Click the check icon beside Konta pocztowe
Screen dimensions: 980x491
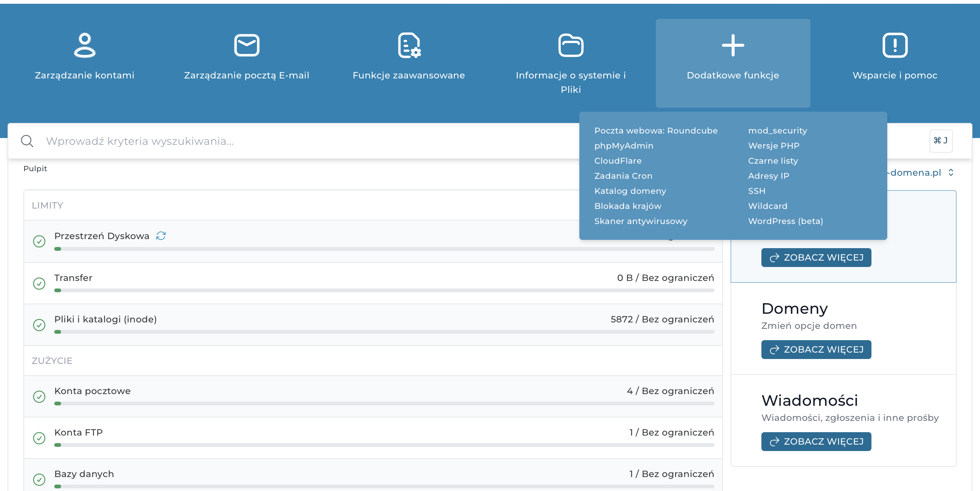pyautogui.click(x=39, y=397)
